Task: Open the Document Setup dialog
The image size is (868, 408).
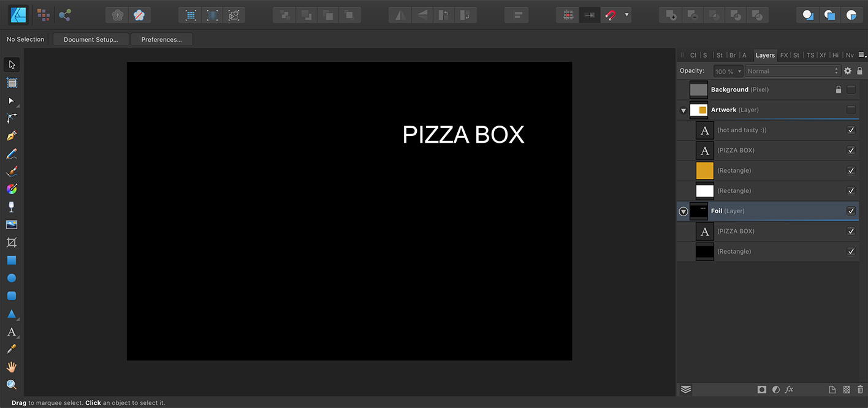Action: click(x=91, y=39)
